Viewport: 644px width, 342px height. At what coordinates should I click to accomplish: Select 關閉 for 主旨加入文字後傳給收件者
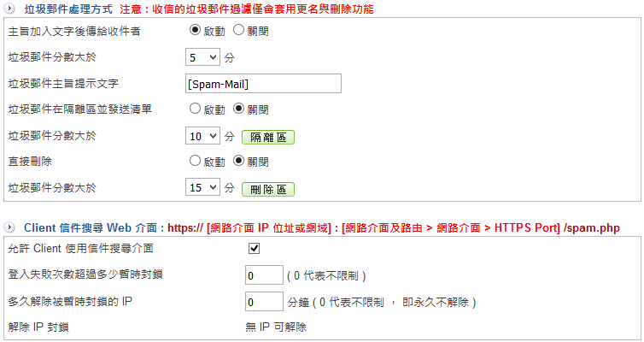coord(238,31)
